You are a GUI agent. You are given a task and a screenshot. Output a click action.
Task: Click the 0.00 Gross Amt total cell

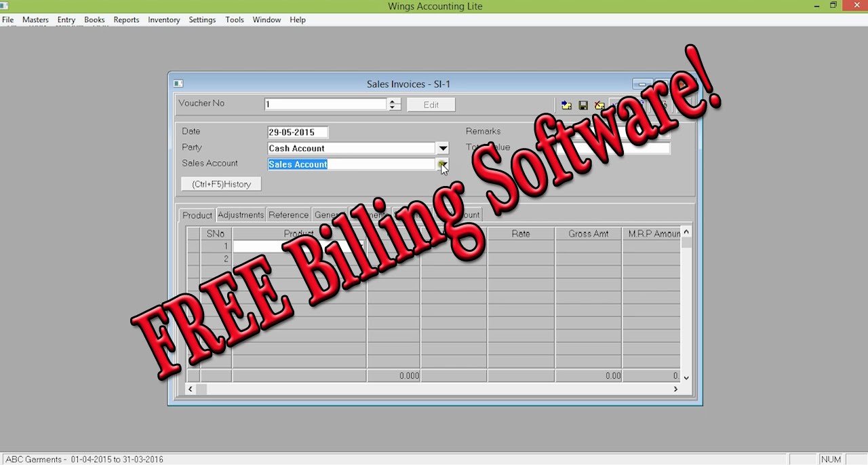click(589, 375)
